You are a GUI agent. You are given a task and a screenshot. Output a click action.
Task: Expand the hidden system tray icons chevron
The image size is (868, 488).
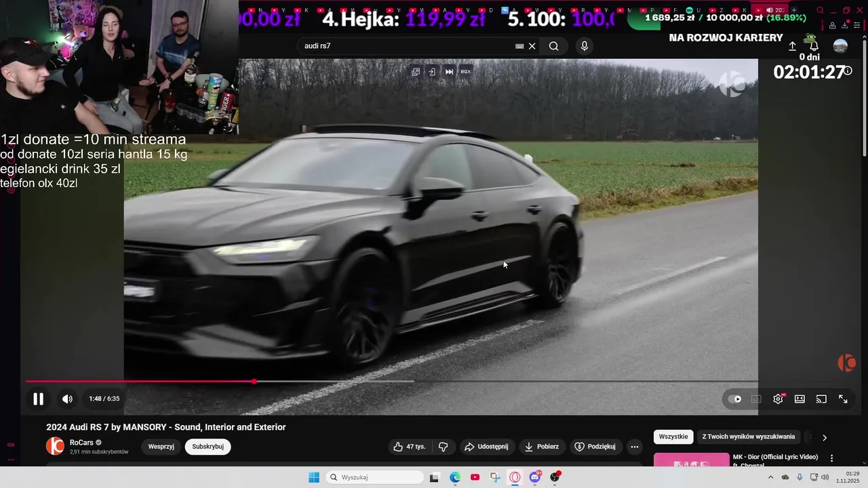pyautogui.click(x=770, y=477)
